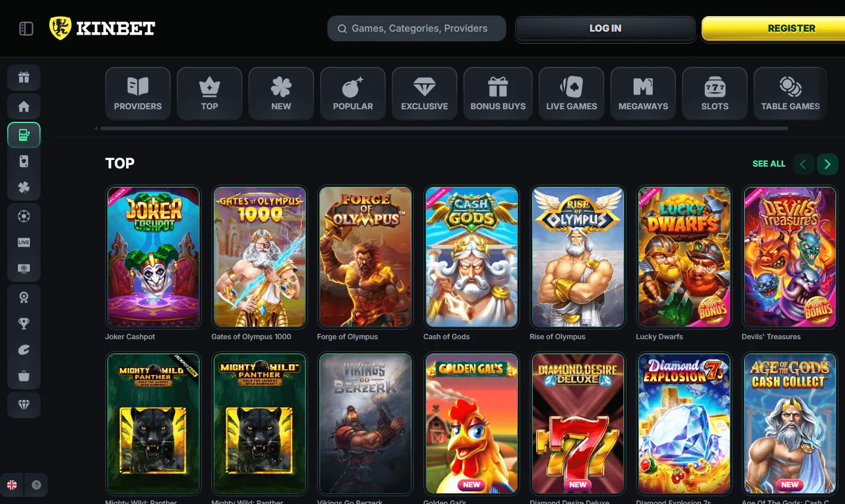Screen dimensions: 845x504
Task: Open the help question mark icon
Action: click(36, 485)
